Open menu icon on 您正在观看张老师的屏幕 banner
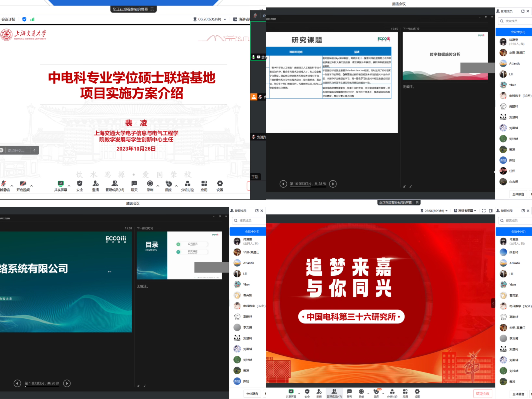 pos(417,203)
